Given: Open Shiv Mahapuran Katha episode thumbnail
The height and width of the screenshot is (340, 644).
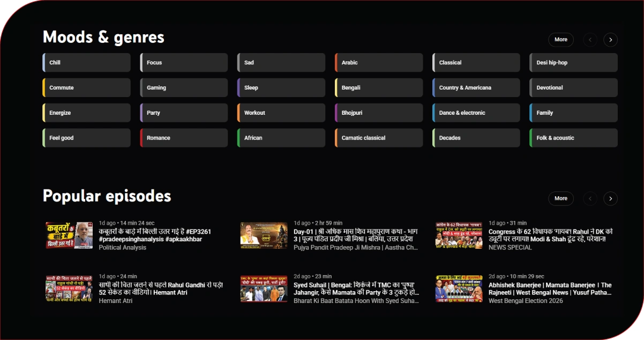Looking at the screenshot, I should coord(264,235).
